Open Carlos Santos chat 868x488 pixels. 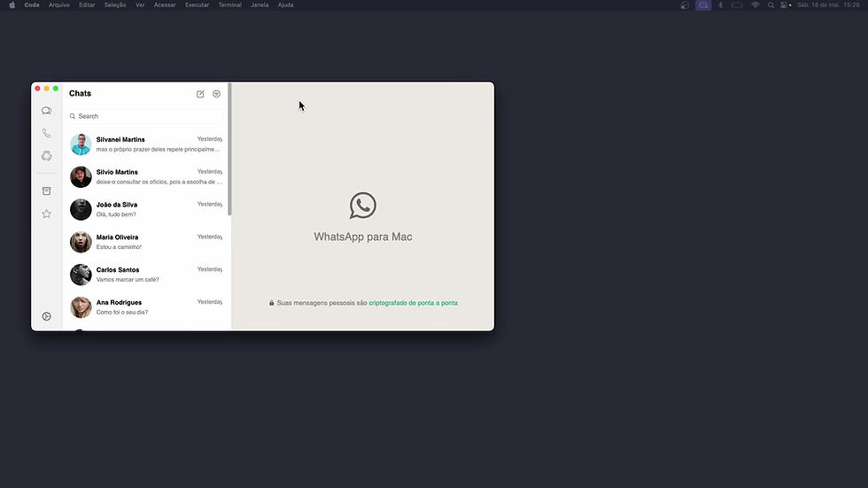click(x=146, y=275)
